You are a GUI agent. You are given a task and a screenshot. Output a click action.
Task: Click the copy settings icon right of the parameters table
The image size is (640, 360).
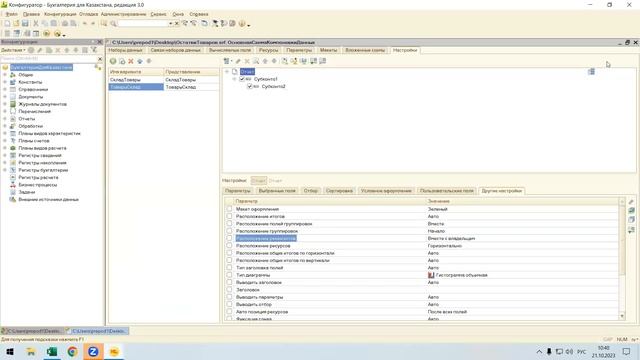point(631,220)
